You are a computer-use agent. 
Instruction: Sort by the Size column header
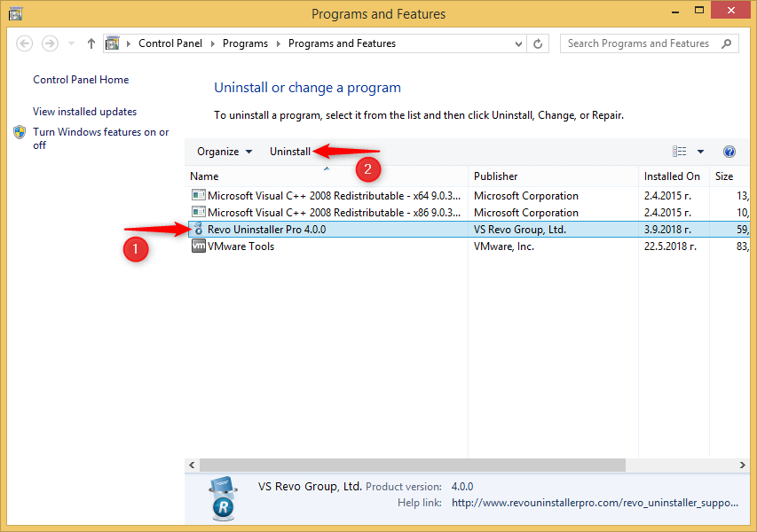pos(729,176)
